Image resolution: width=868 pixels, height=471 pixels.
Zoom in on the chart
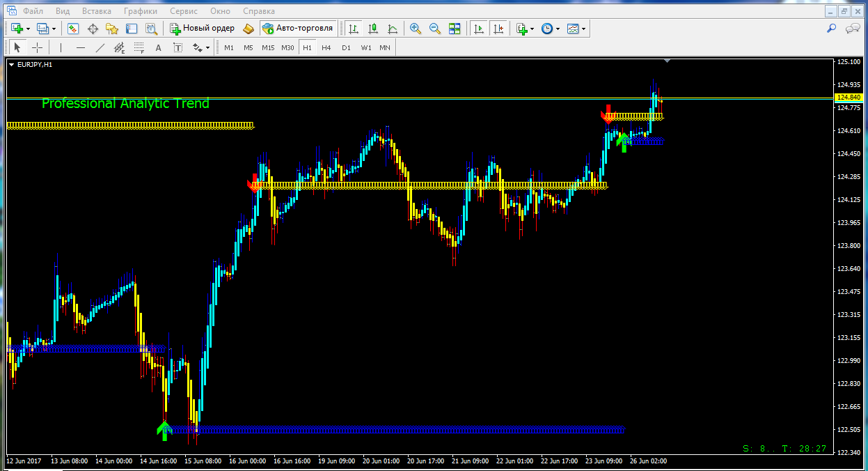(x=416, y=29)
